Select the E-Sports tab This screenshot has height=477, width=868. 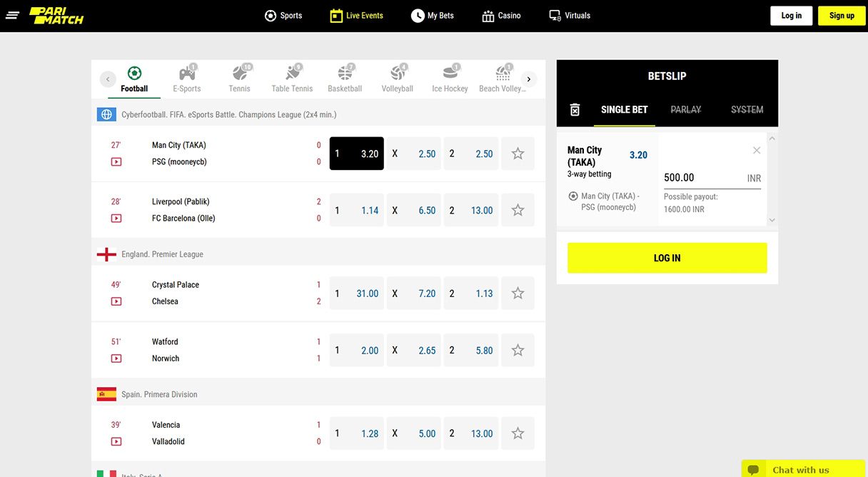click(187, 79)
